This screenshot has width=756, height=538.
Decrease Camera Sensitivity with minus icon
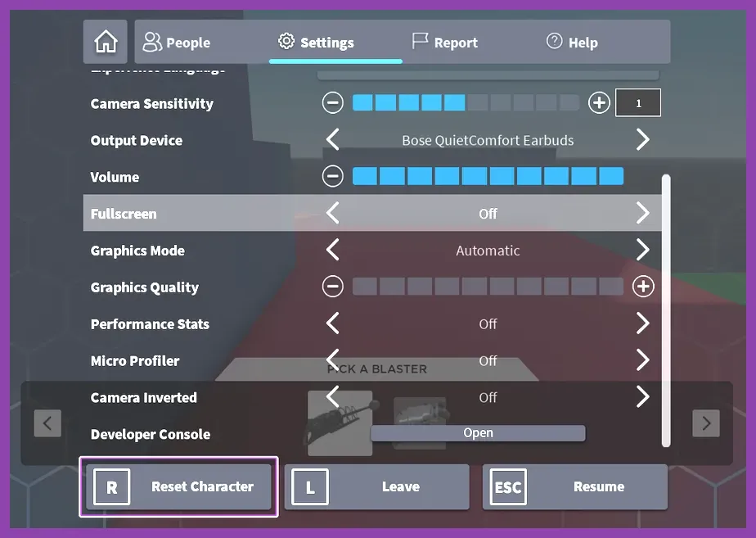click(x=333, y=103)
